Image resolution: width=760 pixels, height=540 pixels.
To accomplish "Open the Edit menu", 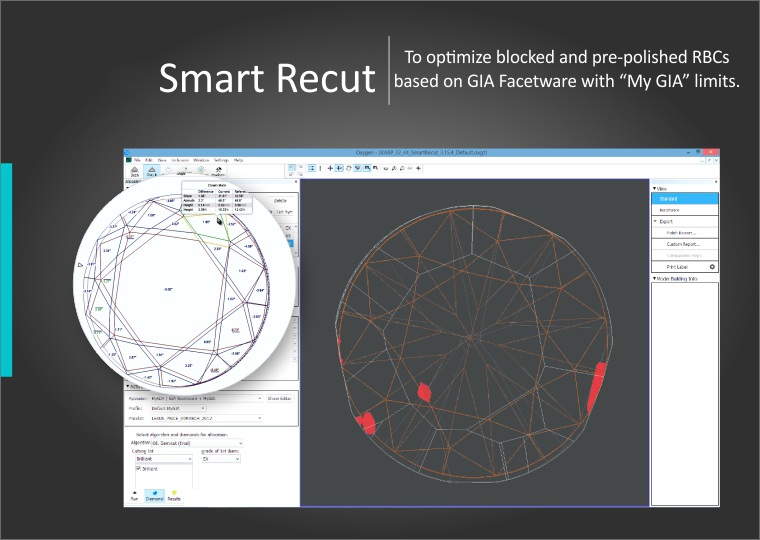I will click(149, 160).
